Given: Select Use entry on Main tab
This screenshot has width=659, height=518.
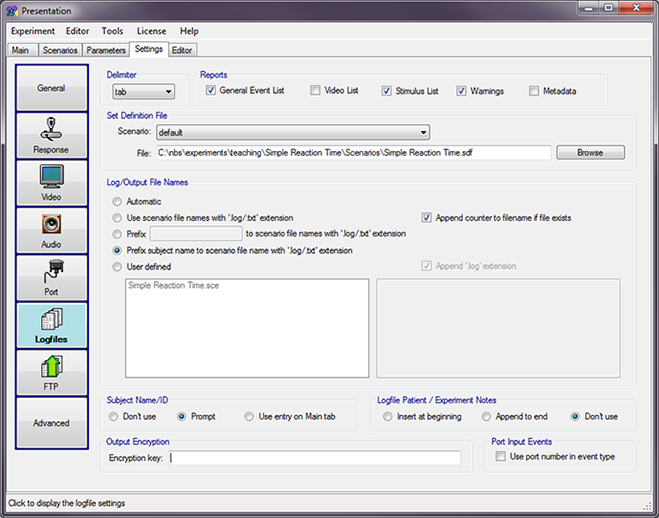Looking at the screenshot, I should (x=249, y=416).
